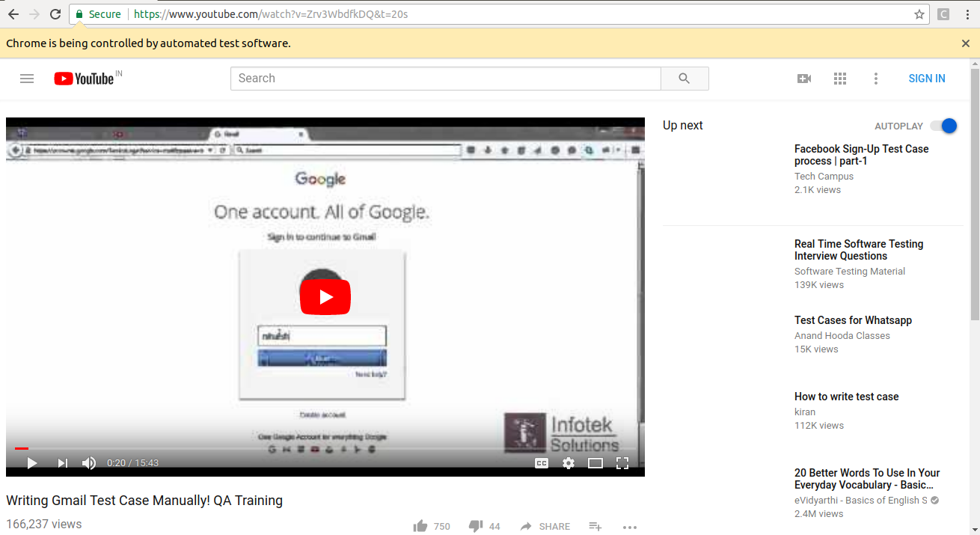Skip to next video in the player
The image size is (980, 535).
[x=63, y=463]
